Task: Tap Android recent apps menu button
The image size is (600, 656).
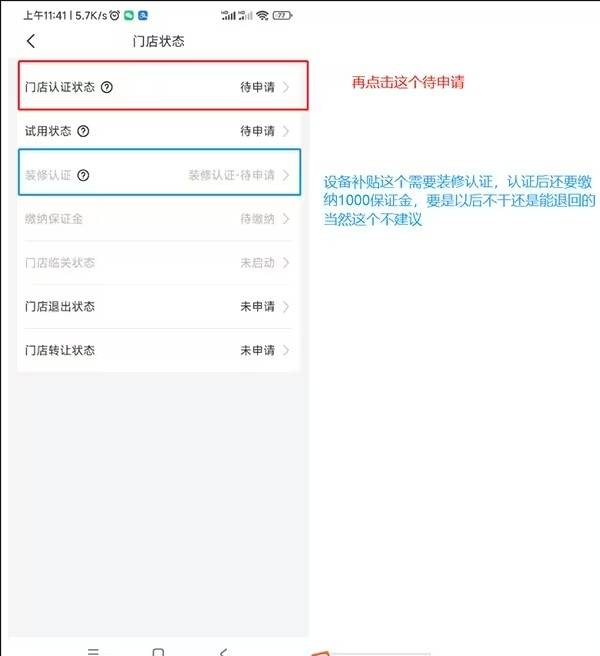Action: (93, 652)
